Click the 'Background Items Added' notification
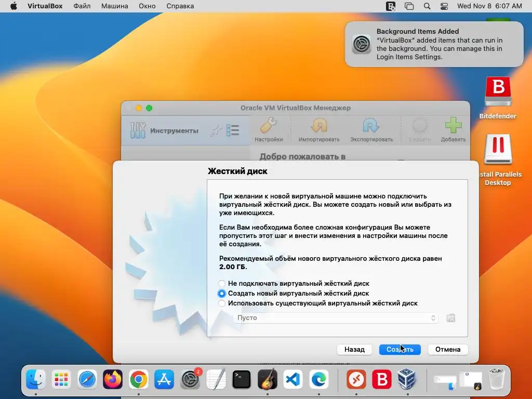Viewport: 532px width, 399px height. (x=434, y=44)
